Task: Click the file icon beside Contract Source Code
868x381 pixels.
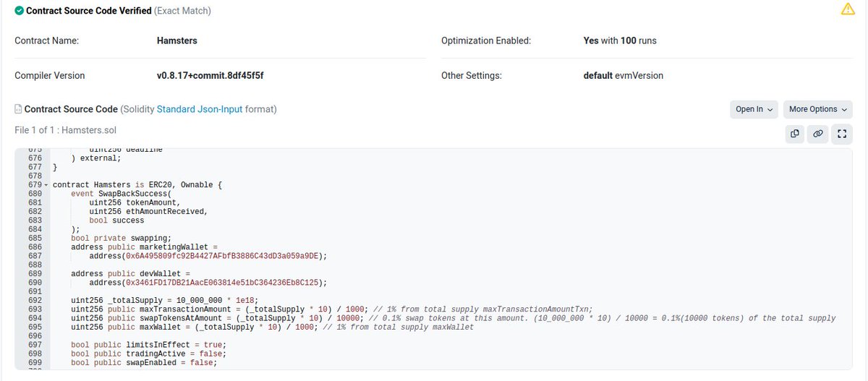Action: coord(18,109)
